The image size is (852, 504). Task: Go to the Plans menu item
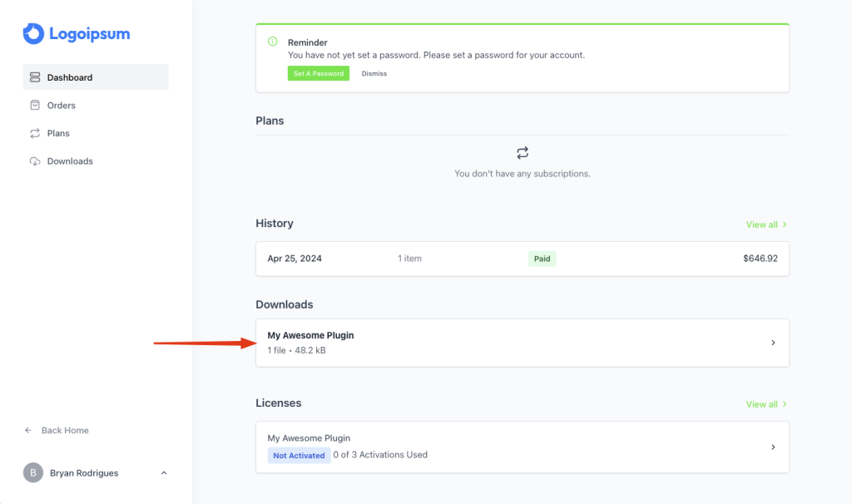(x=58, y=133)
